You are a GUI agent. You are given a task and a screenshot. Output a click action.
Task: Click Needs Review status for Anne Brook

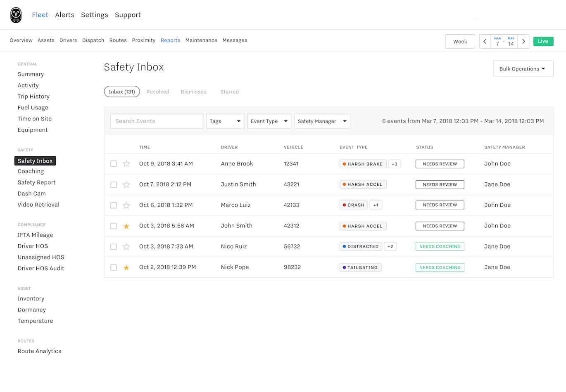(440, 164)
